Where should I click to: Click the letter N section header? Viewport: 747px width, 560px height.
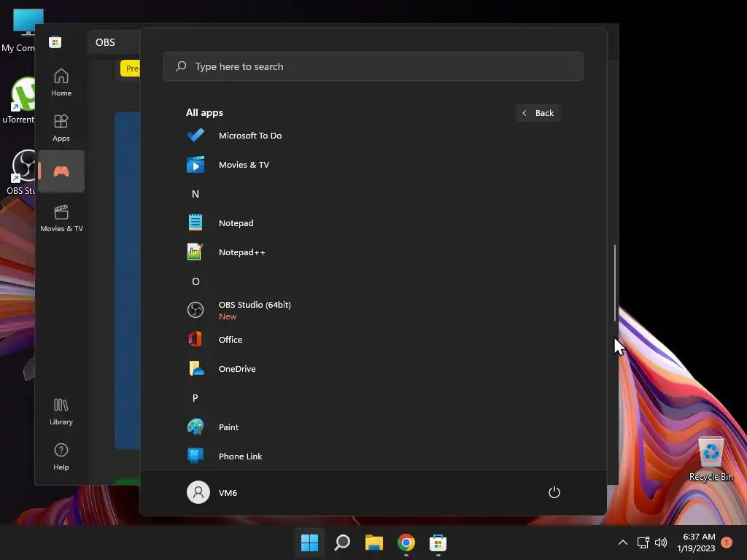tap(196, 194)
